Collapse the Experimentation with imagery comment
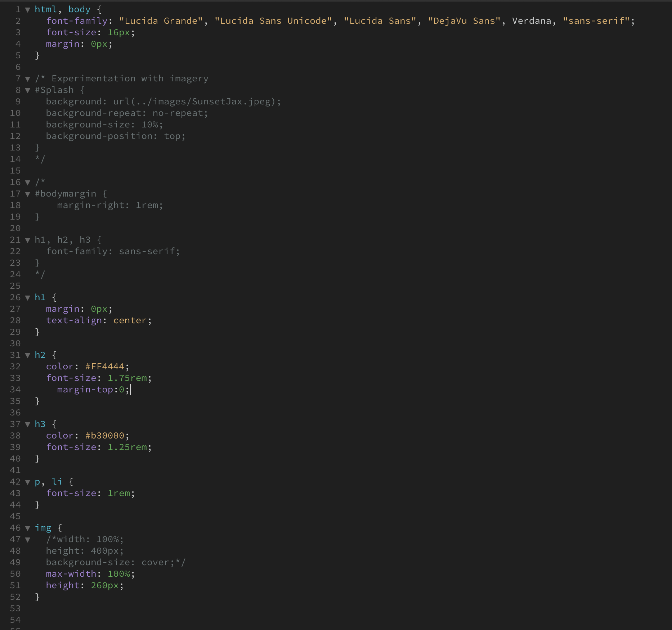 point(28,78)
